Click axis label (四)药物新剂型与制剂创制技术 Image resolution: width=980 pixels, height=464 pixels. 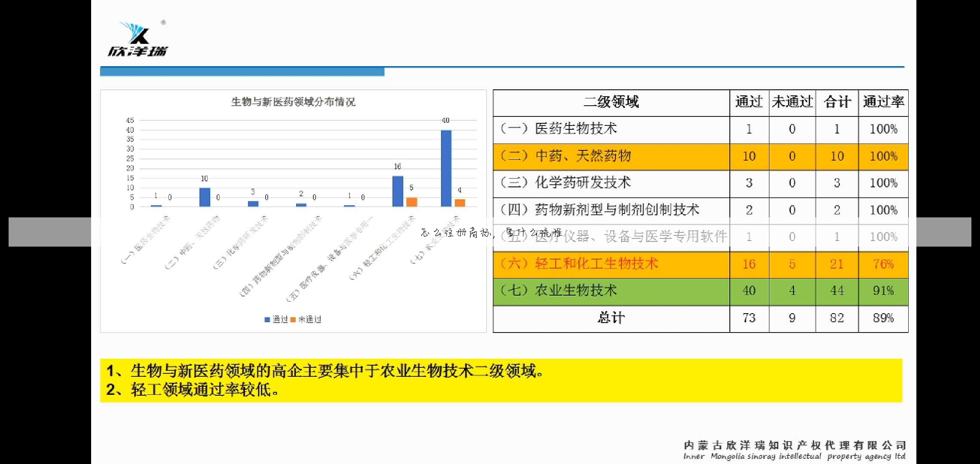[x=281, y=257]
